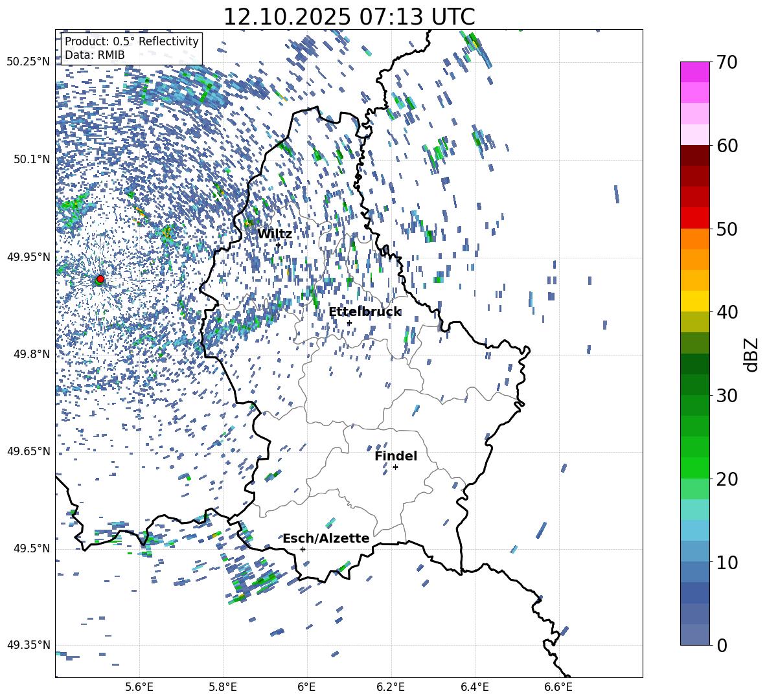Pick the dark maroon colorbar segment below 60
The image size is (767, 700).
(695, 155)
